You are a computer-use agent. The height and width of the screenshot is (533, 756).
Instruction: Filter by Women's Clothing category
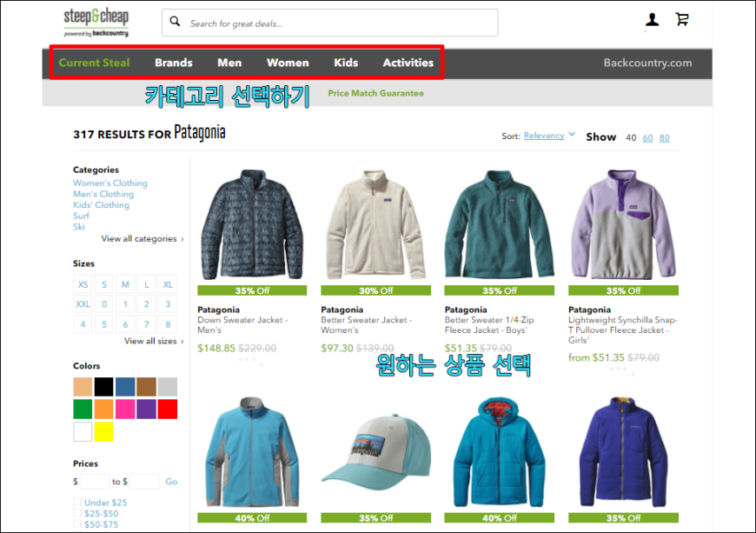(x=110, y=183)
